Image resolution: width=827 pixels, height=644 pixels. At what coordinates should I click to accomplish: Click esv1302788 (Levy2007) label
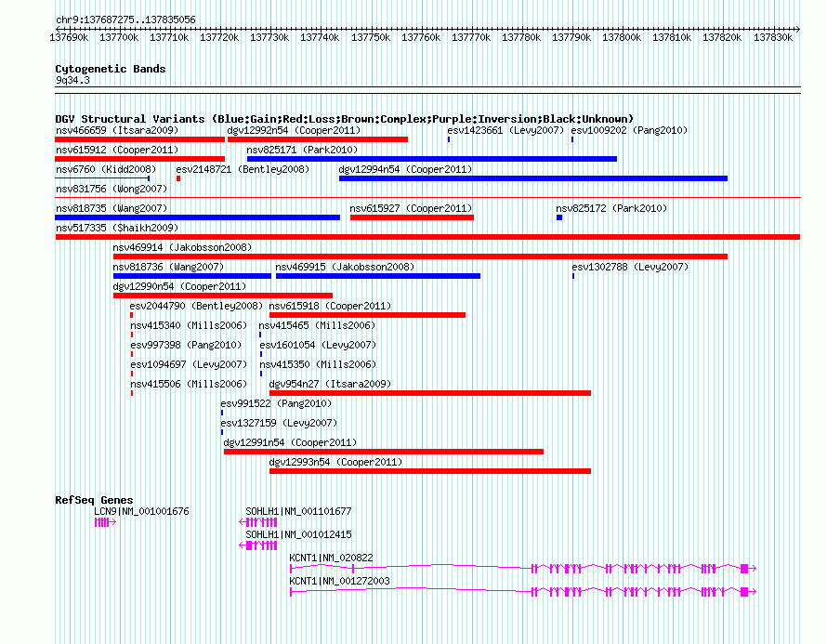[630, 267]
